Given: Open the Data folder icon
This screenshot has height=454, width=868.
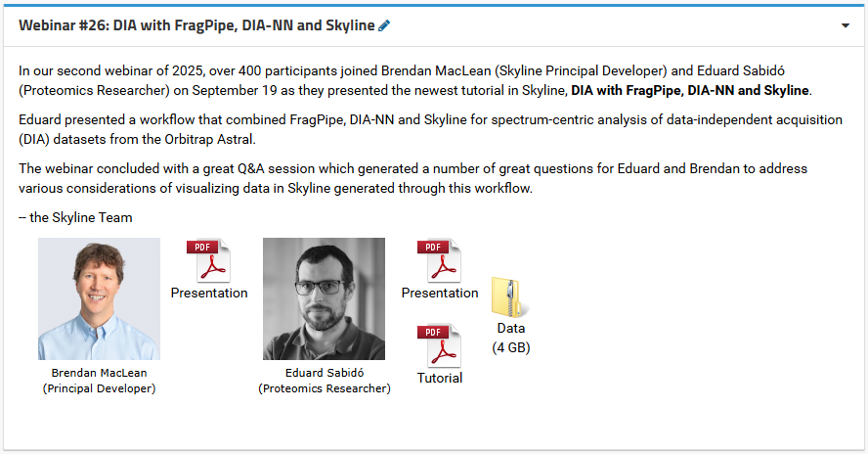Looking at the screenshot, I should click(510, 297).
